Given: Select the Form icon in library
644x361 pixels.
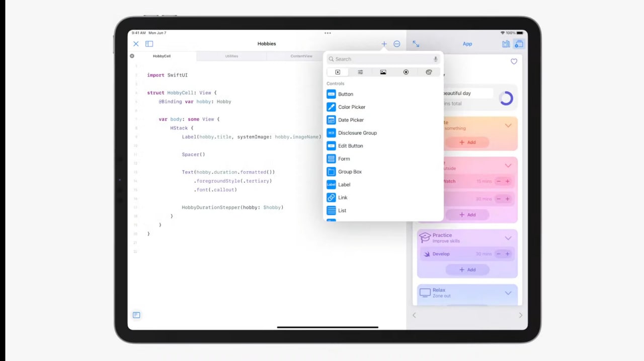Looking at the screenshot, I should pos(331,159).
